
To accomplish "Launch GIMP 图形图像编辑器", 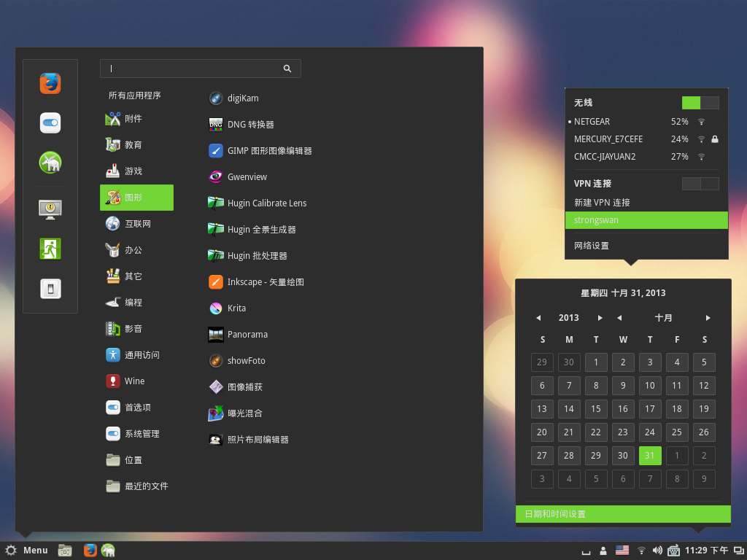I will 260,150.
